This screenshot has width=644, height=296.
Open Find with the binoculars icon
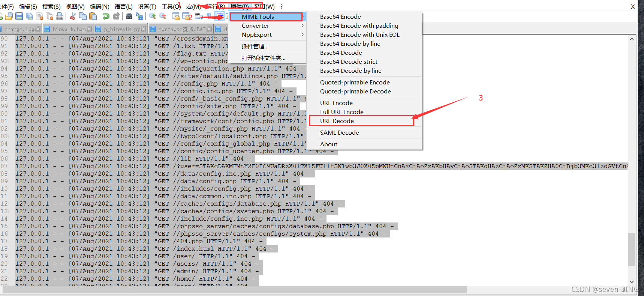129,16
